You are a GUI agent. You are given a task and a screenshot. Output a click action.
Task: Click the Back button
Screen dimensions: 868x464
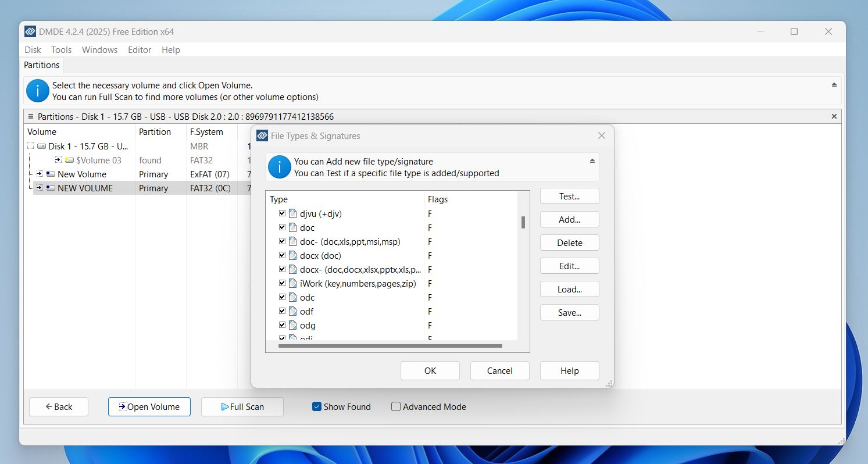(59, 406)
